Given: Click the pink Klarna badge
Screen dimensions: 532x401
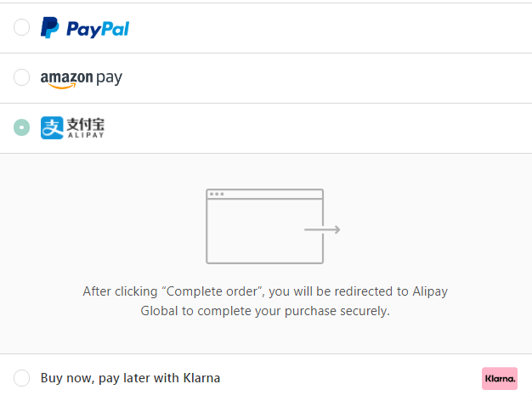Looking at the screenshot, I should (x=500, y=378).
